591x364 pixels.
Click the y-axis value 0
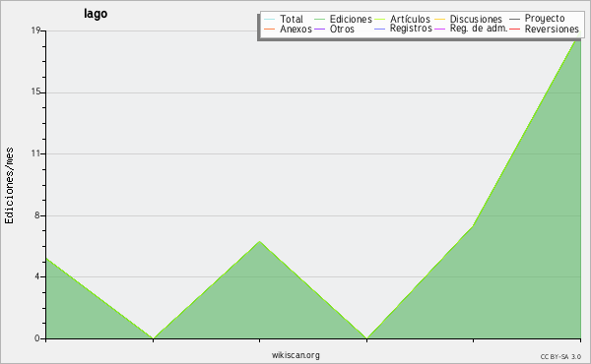click(37, 338)
